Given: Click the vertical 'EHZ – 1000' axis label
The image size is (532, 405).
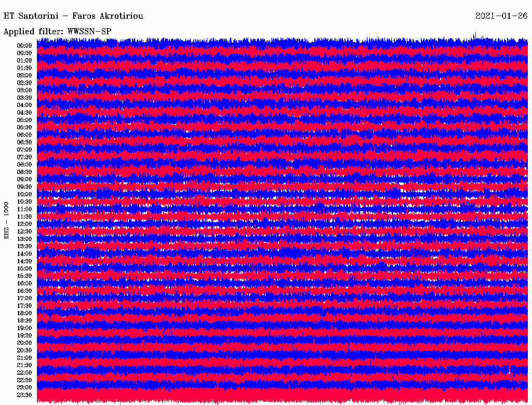Looking at the screenshot, I should pyautogui.click(x=6, y=221).
